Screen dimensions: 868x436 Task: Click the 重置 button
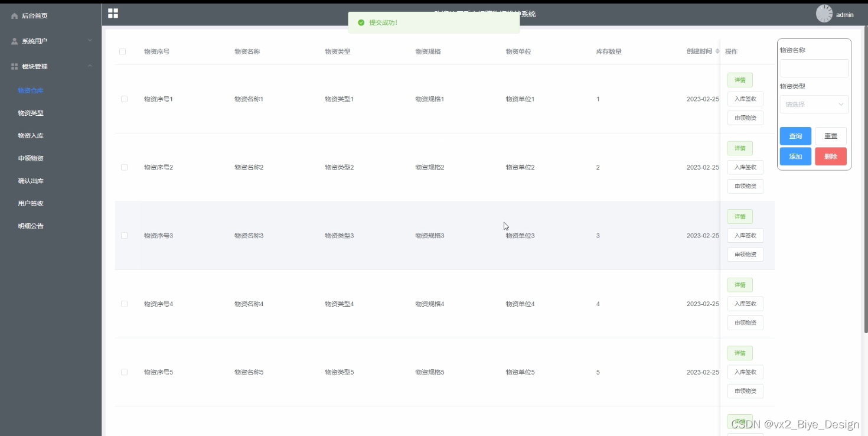coord(831,136)
